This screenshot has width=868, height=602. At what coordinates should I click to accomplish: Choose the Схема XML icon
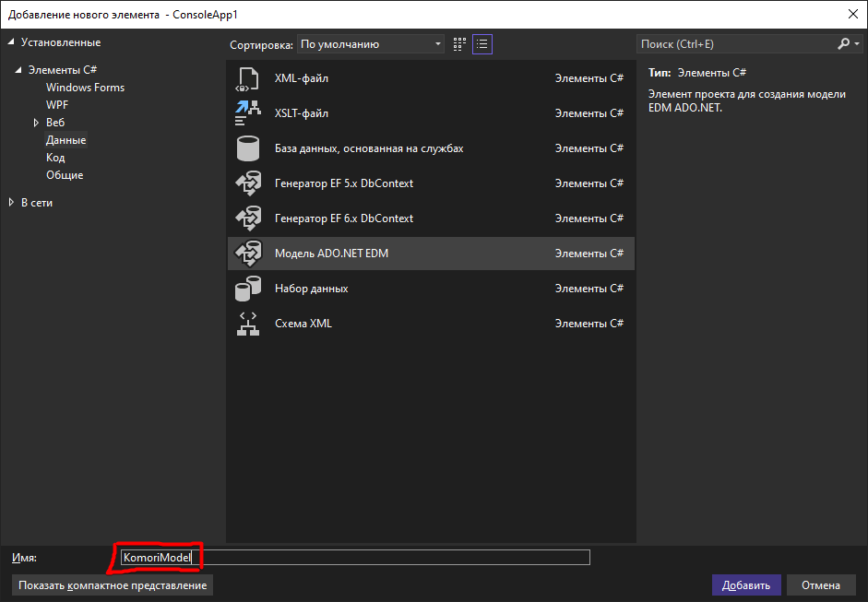[248, 324]
